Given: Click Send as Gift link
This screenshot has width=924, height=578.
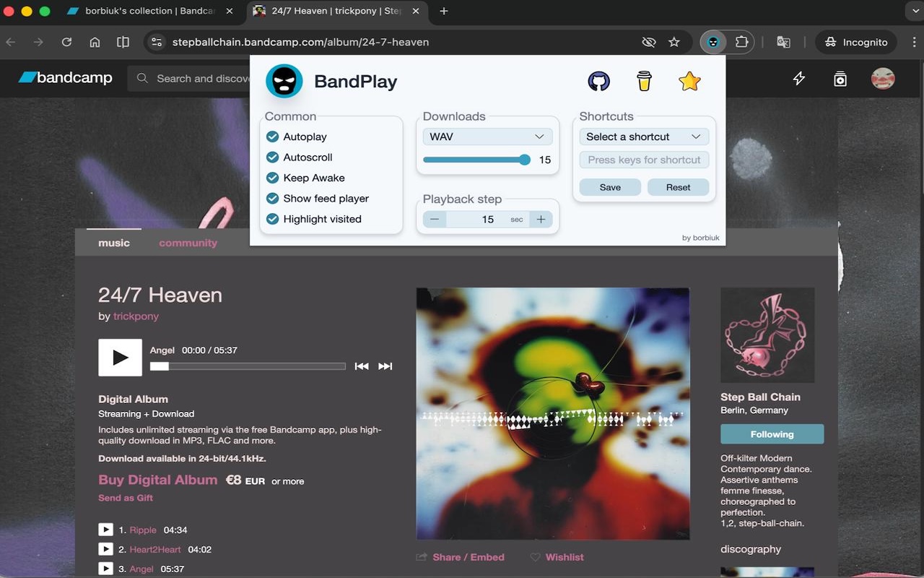Looking at the screenshot, I should [x=126, y=498].
